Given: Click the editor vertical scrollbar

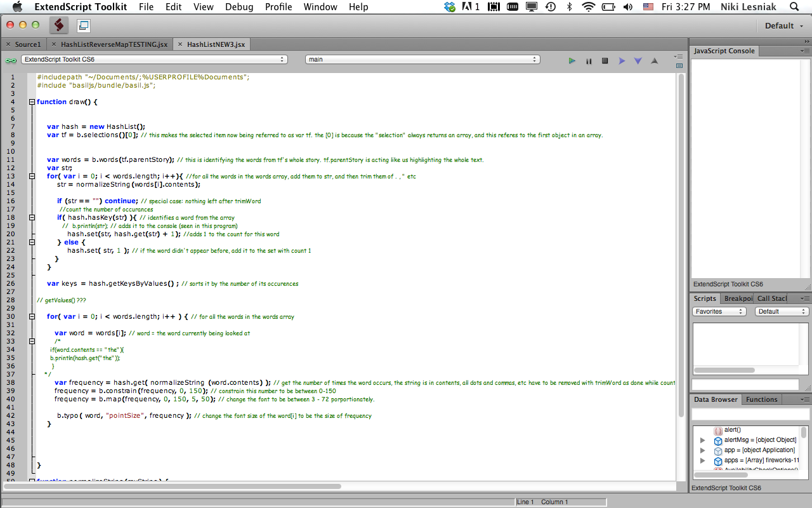Looking at the screenshot, I should (x=681, y=244).
